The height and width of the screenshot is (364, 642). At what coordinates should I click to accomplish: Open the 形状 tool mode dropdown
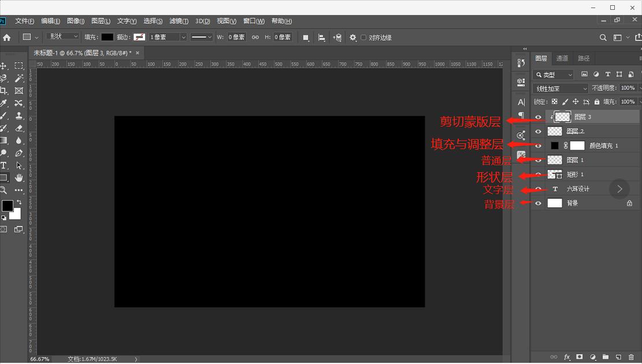click(62, 37)
